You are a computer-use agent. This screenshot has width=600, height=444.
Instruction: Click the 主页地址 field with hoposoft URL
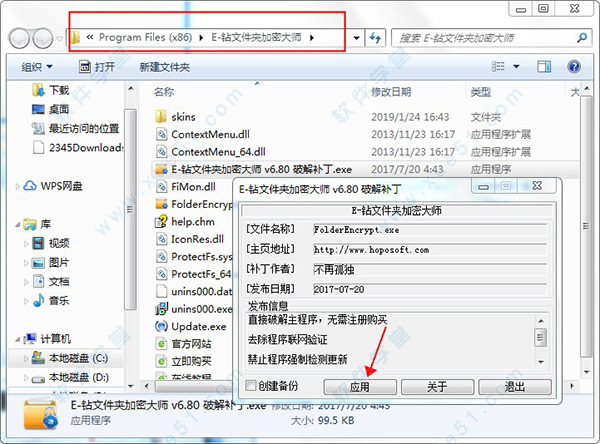click(x=430, y=250)
